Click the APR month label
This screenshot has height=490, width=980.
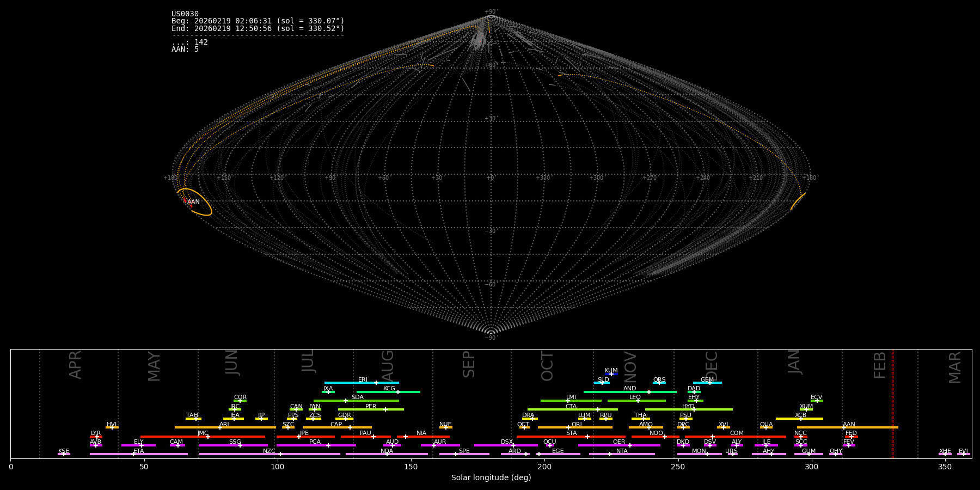[x=75, y=365]
